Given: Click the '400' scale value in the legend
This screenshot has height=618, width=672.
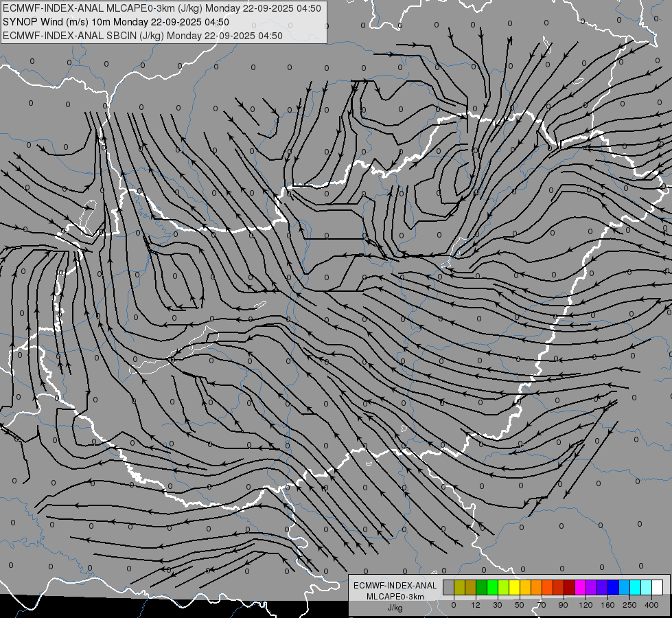Looking at the screenshot, I should pyautogui.click(x=651, y=605).
